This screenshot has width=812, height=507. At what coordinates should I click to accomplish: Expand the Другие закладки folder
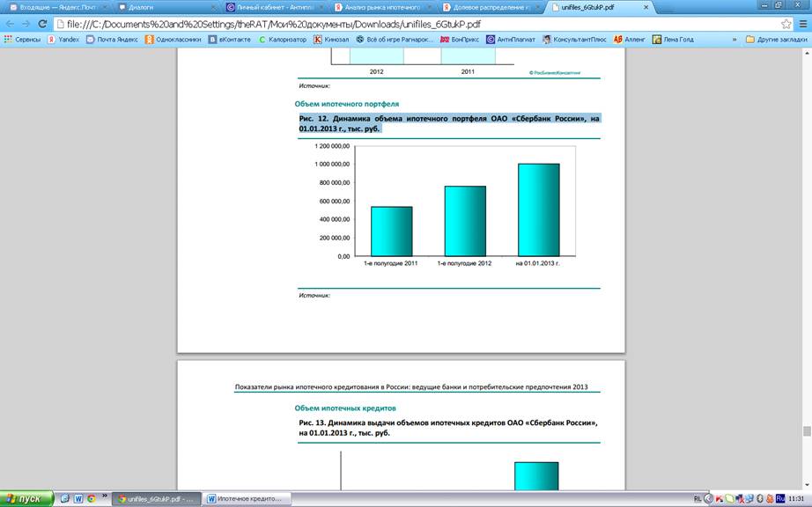[775, 40]
